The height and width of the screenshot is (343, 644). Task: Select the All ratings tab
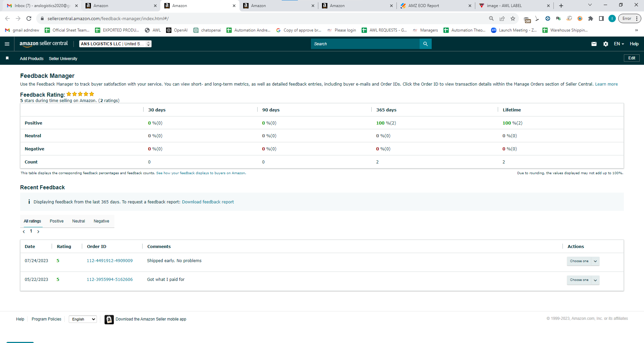point(33,221)
